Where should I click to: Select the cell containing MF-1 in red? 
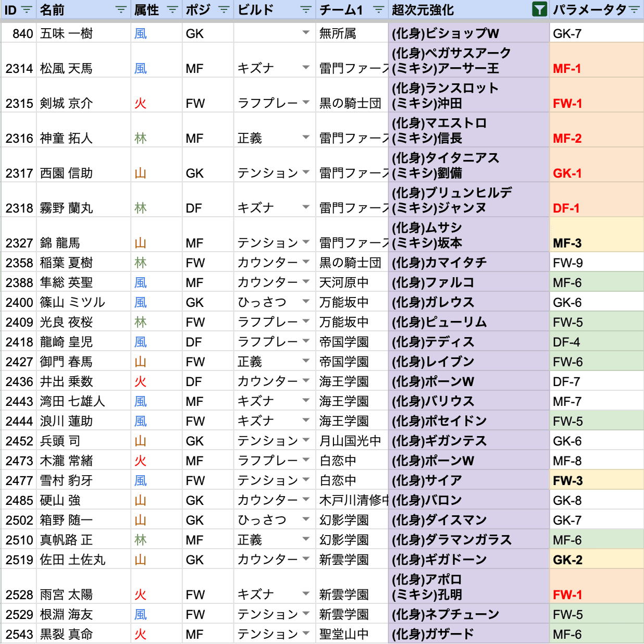pyautogui.click(x=567, y=67)
